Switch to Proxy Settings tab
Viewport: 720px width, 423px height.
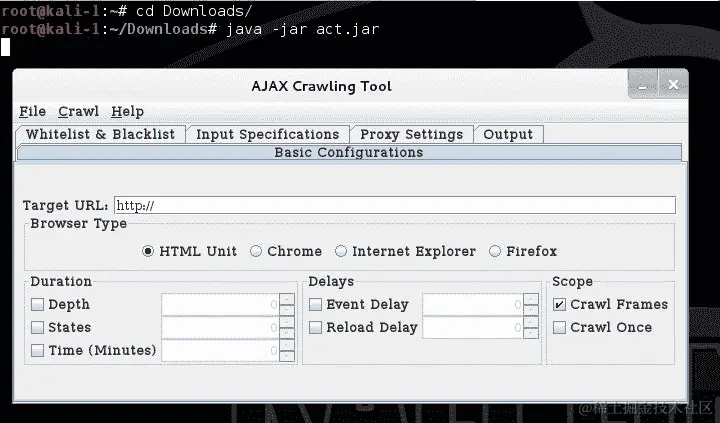coord(411,134)
